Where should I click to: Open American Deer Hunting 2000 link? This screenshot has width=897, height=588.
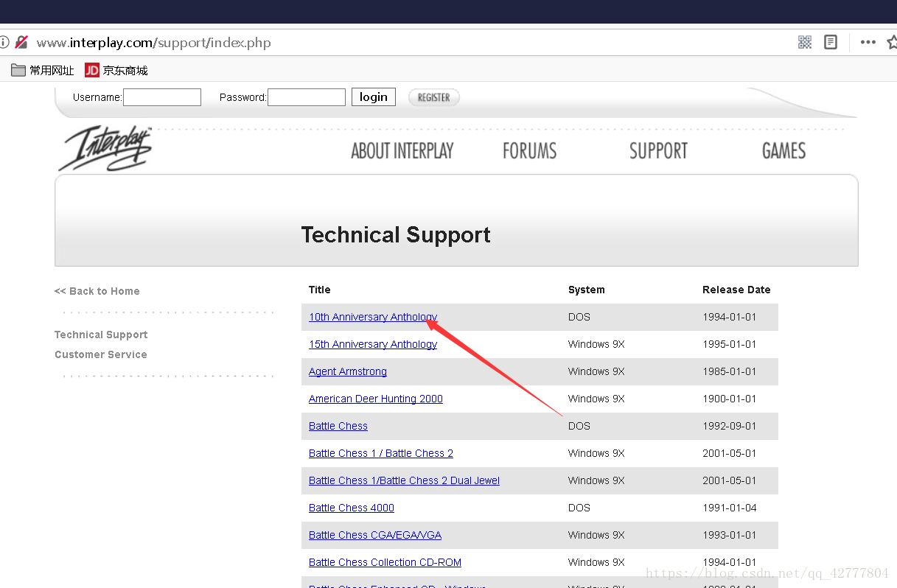click(x=376, y=399)
